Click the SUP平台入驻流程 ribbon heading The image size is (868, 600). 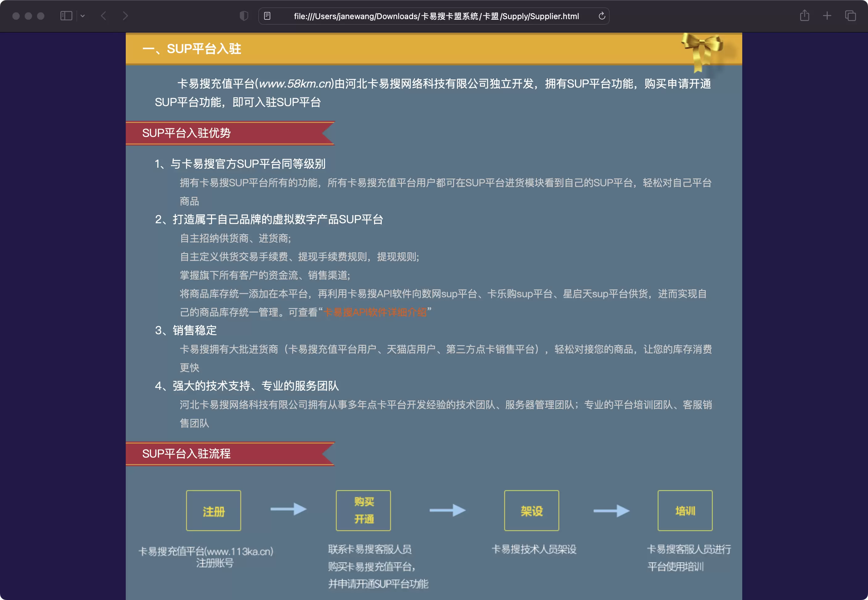pos(186,454)
